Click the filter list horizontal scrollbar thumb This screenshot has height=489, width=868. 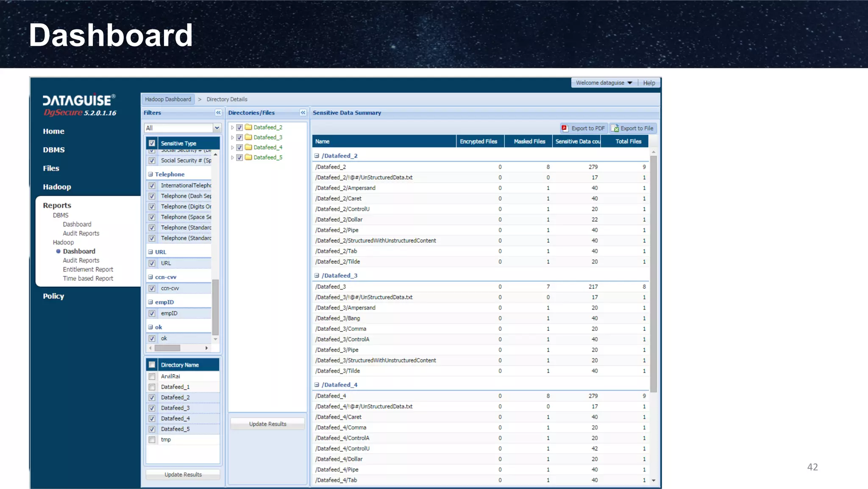click(x=167, y=348)
